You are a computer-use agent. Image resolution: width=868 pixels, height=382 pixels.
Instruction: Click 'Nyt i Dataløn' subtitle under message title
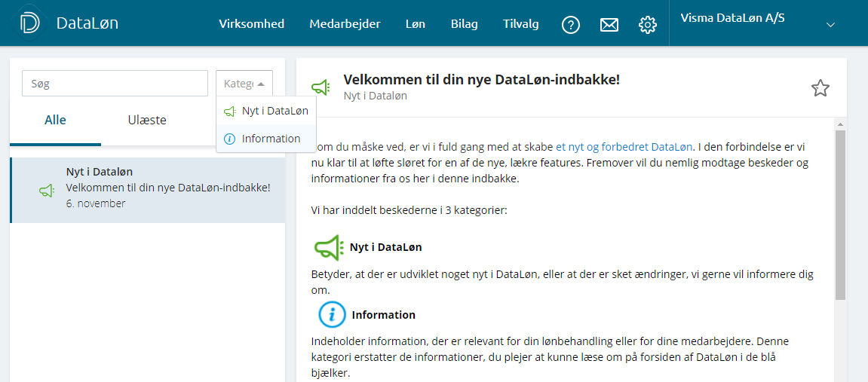376,96
